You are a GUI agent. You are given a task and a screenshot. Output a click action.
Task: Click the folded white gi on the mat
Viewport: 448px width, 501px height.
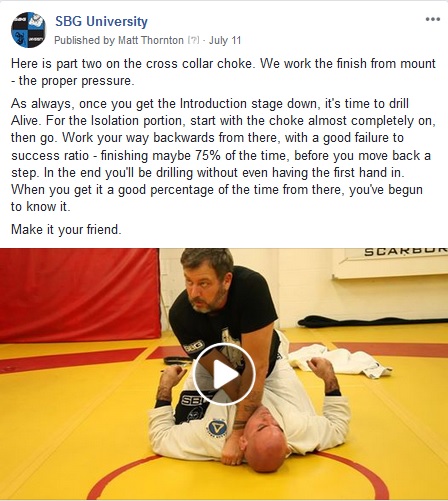coord(338,361)
